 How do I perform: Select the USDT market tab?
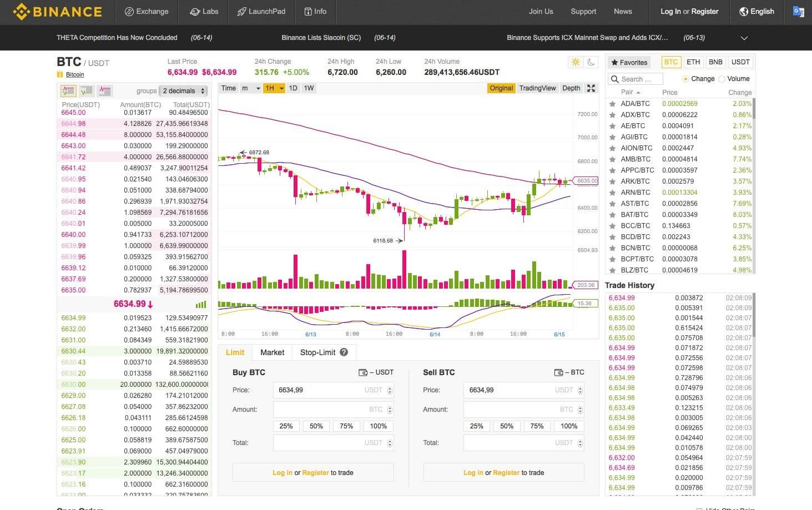740,62
